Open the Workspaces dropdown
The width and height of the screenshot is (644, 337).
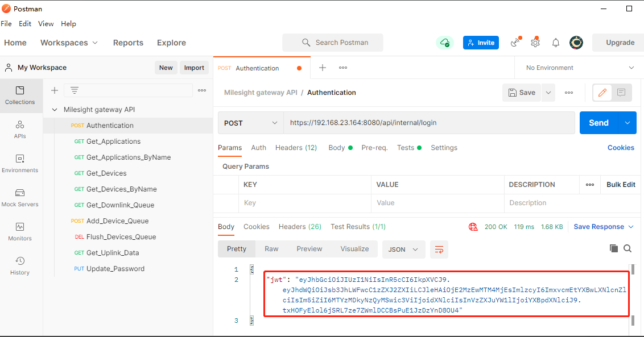(69, 43)
